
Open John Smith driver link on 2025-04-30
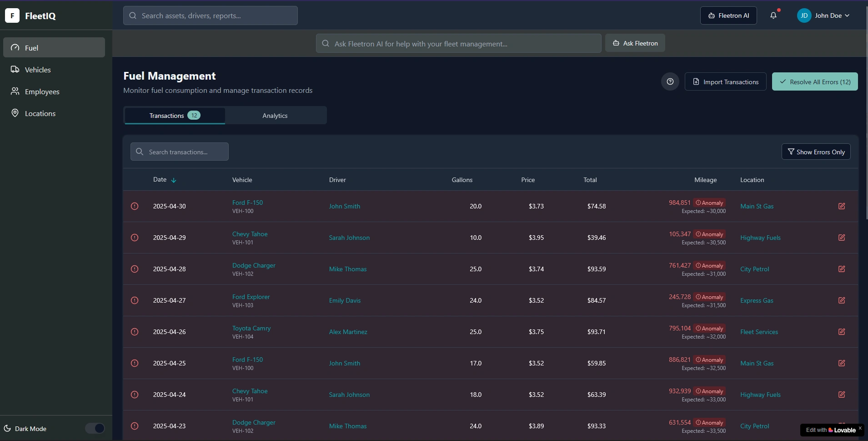coord(344,206)
